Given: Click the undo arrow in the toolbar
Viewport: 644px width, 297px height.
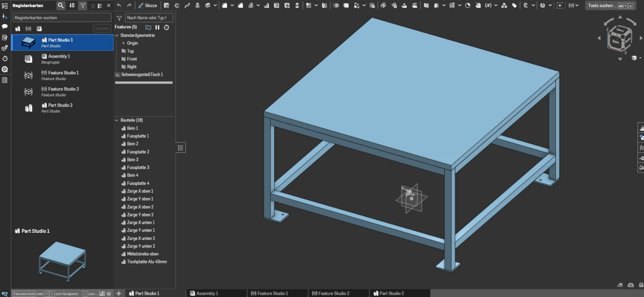Looking at the screenshot, I should [119, 5].
